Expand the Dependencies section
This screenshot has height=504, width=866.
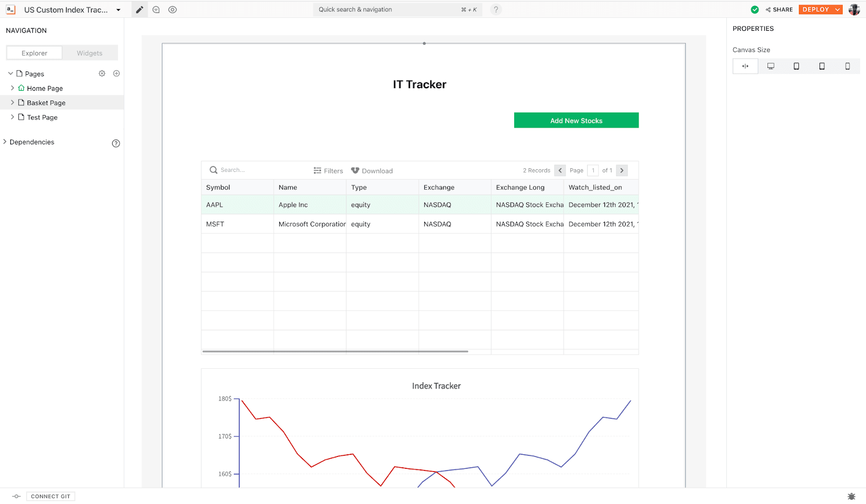(x=5, y=142)
